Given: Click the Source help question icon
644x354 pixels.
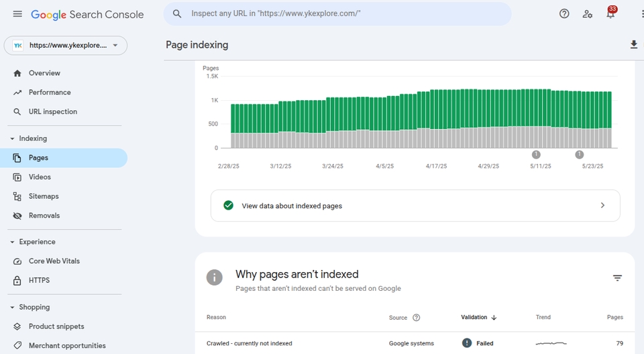Looking at the screenshot, I should point(416,318).
